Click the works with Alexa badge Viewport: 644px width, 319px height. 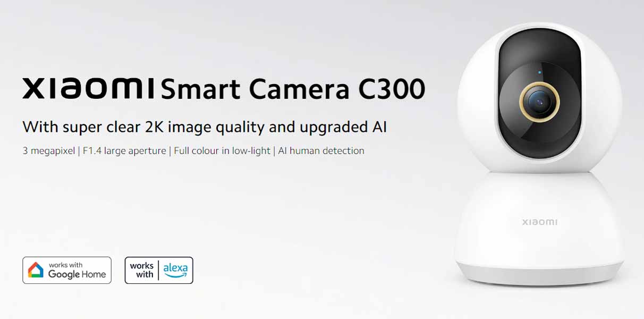pos(159,270)
